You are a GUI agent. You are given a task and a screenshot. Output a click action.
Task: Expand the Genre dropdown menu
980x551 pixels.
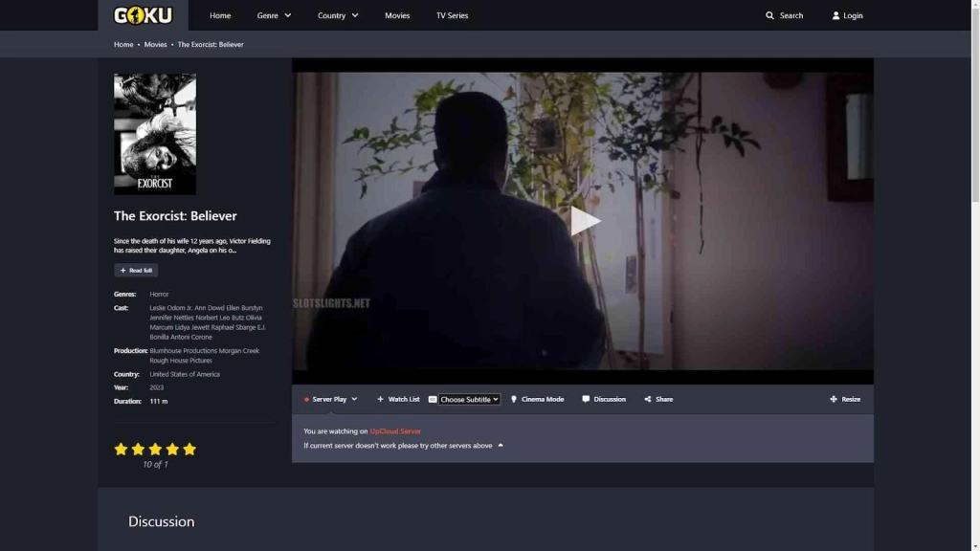point(274,15)
